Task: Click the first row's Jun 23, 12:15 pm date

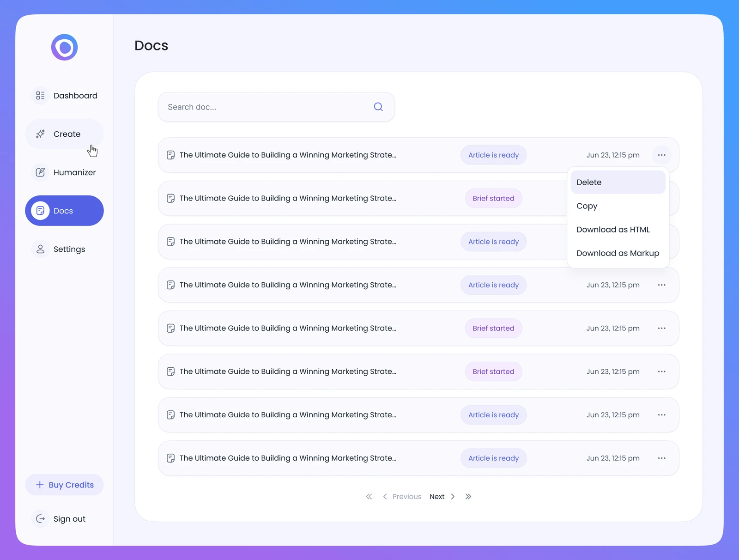Action: (x=613, y=155)
